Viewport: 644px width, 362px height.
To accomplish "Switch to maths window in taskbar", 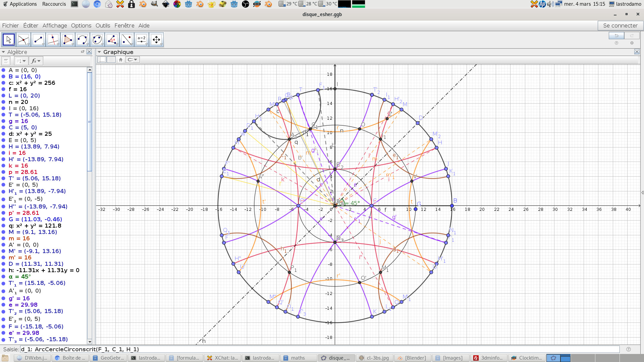I will tap(299, 358).
